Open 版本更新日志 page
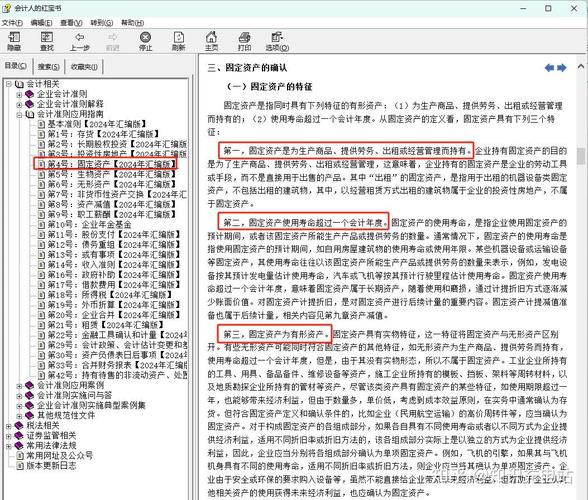 [x=51, y=466]
